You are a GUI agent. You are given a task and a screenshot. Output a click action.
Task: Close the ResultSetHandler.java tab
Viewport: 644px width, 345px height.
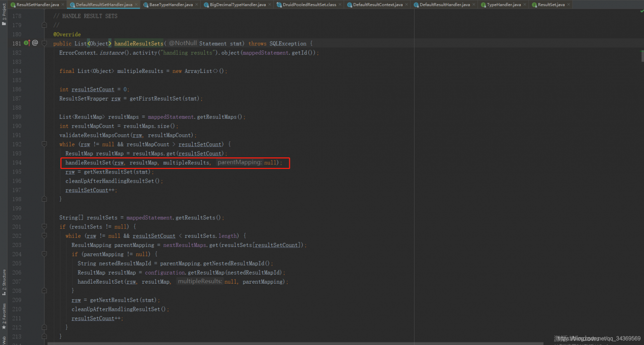[63, 5]
